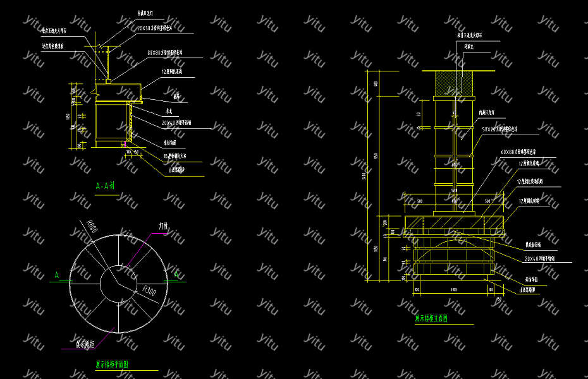Click the magenta leader label below the plan circle
The height and width of the screenshot is (379, 588).
pos(85,345)
